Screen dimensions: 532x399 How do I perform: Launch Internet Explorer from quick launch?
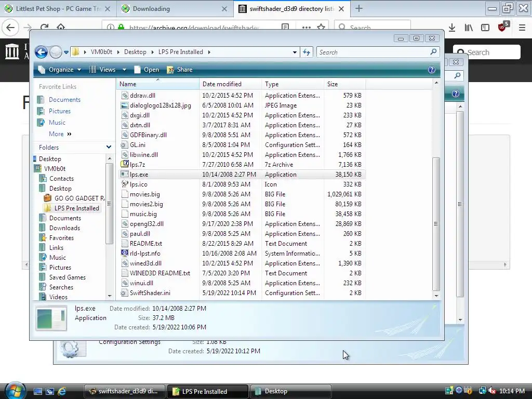pos(62,391)
